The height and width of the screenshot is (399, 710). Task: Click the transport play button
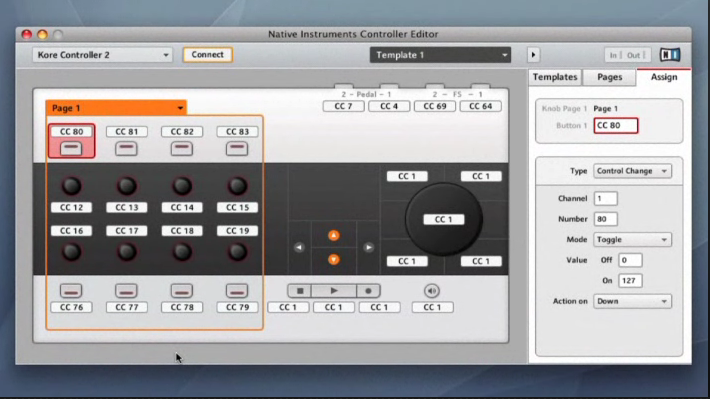tap(334, 291)
